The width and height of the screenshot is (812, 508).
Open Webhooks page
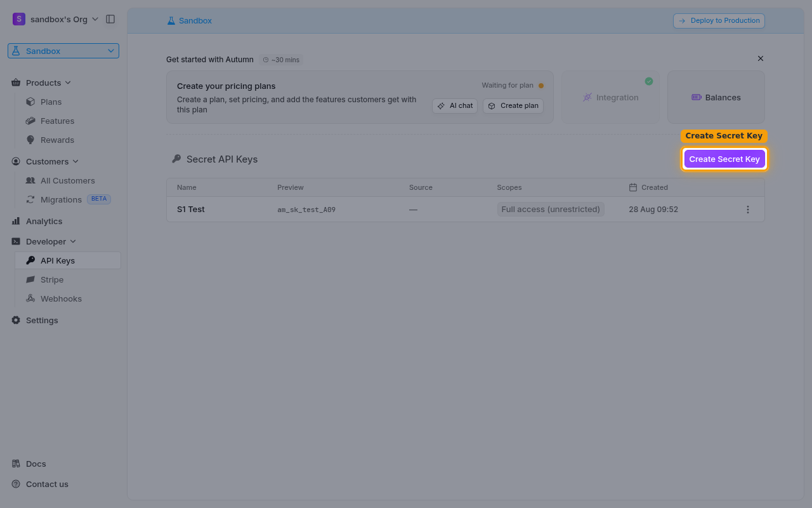pyautogui.click(x=61, y=298)
